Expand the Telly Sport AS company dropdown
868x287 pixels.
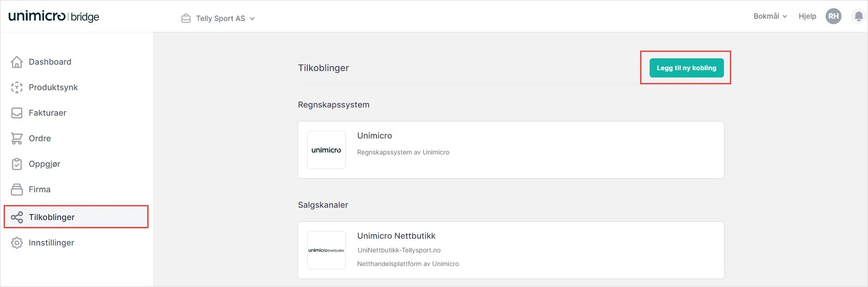225,19
